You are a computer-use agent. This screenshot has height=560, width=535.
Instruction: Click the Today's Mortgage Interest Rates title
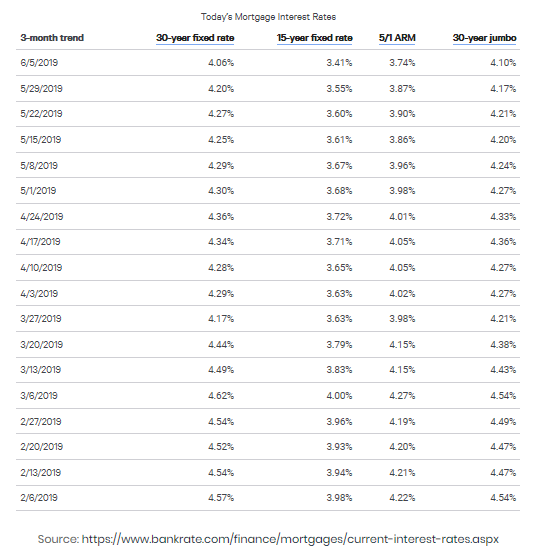268,17
